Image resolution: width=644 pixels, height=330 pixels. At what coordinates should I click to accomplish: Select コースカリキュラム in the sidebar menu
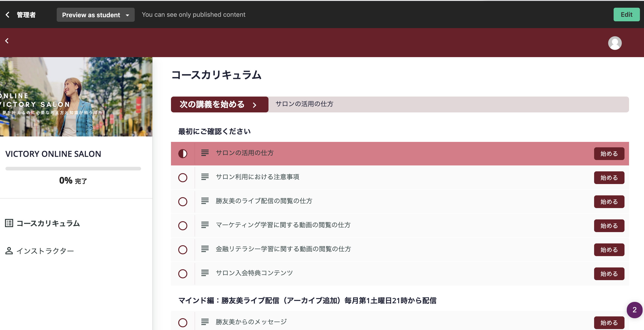[x=48, y=223]
